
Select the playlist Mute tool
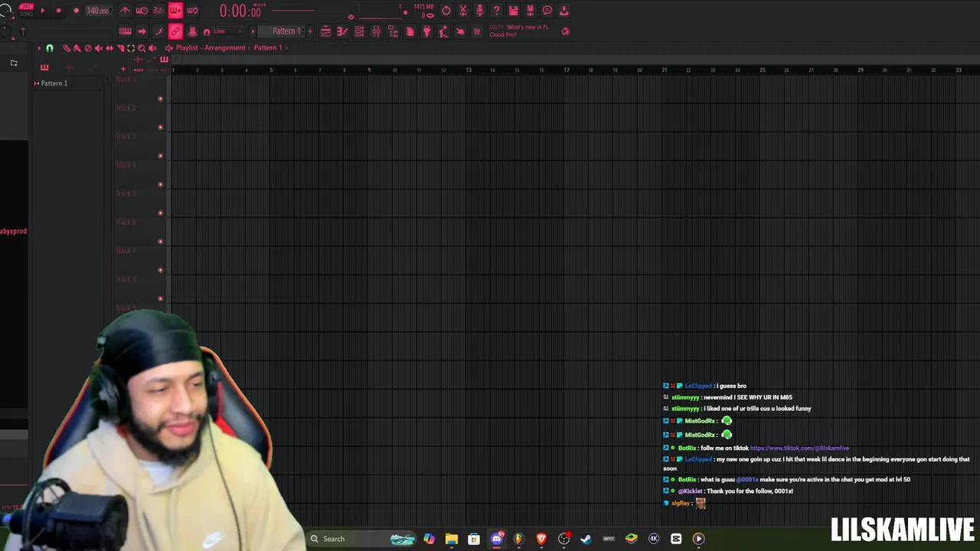pyautogui.click(x=98, y=48)
